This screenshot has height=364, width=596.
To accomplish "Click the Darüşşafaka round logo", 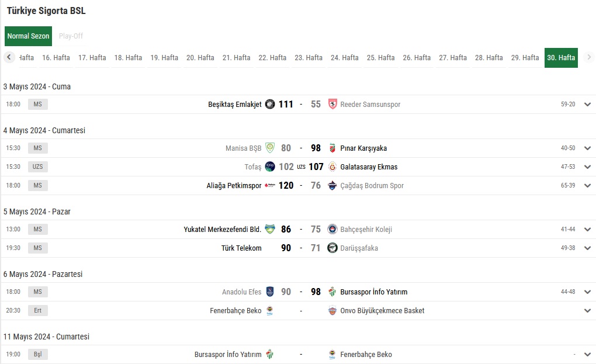I will pyautogui.click(x=332, y=248).
